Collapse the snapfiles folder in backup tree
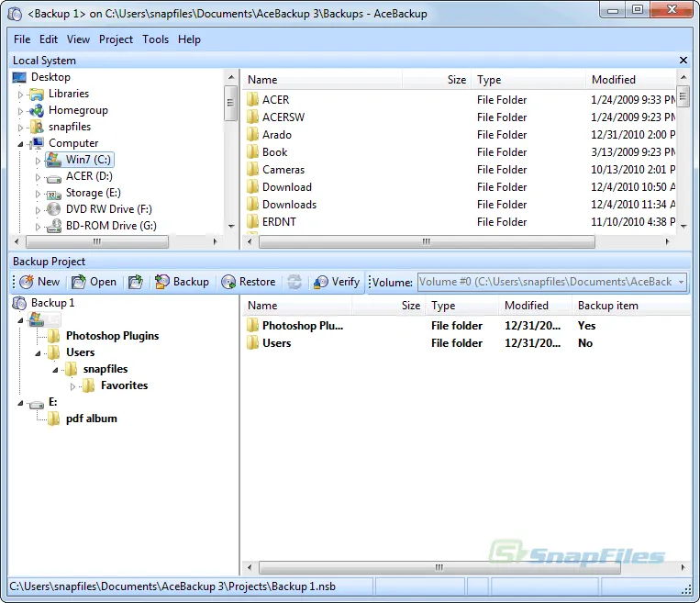This screenshot has height=603, width=700. pos(55,370)
